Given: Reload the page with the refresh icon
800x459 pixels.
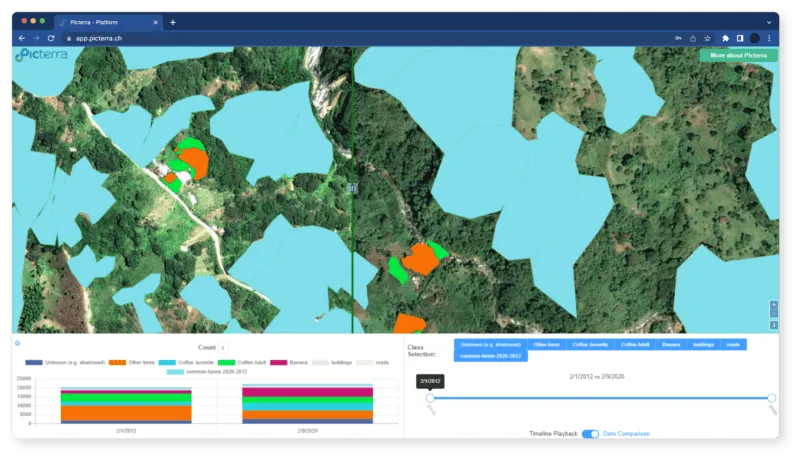Looking at the screenshot, I should 51,38.
